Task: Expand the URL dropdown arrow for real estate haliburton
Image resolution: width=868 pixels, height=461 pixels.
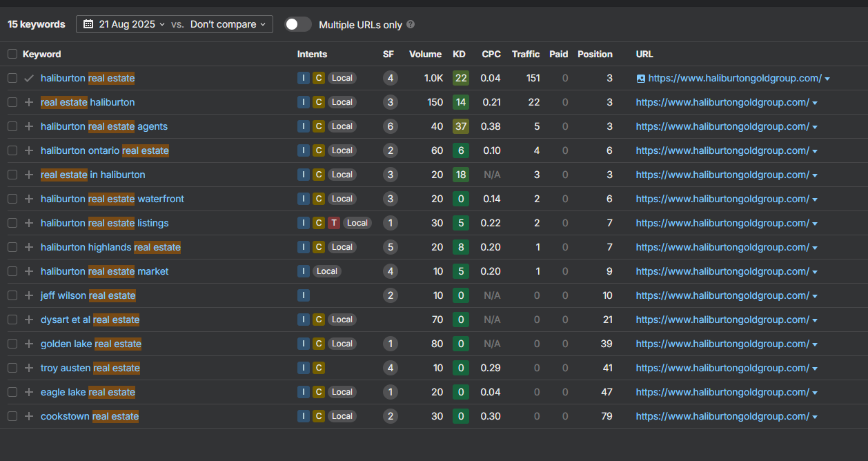Action: [x=815, y=103]
